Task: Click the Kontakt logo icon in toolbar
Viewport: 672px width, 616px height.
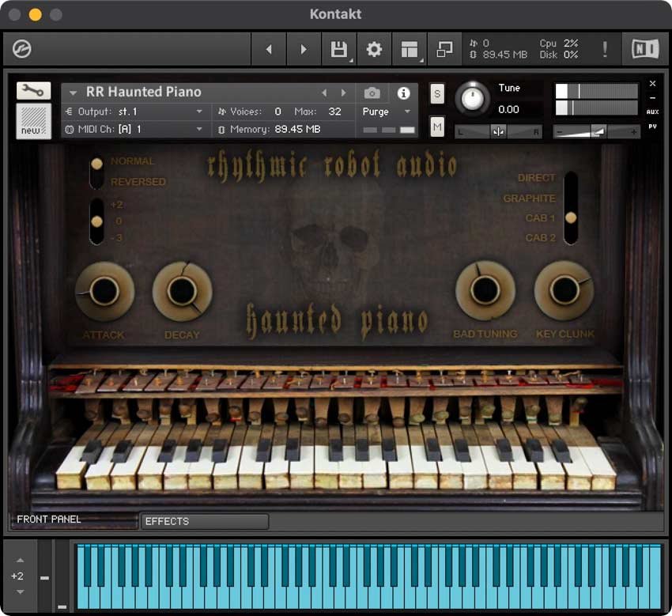Action: pos(21,49)
